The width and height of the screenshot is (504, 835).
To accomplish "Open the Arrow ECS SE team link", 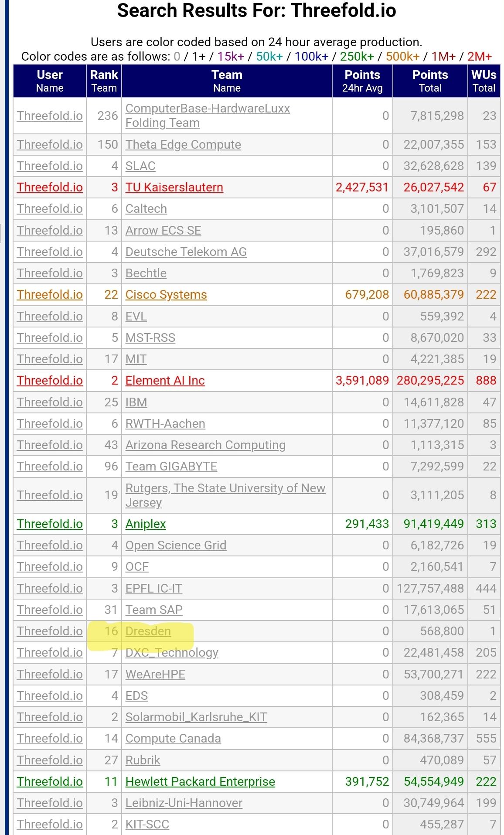I will (x=163, y=230).
